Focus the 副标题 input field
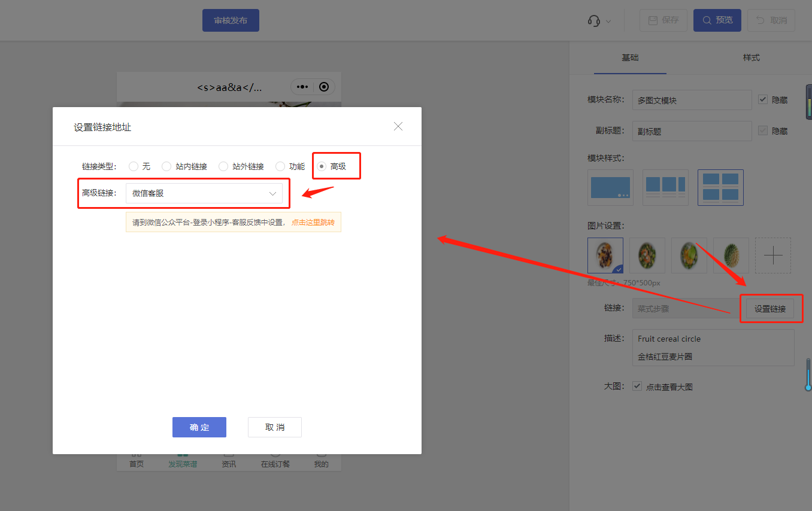The height and width of the screenshot is (511, 812). coord(692,131)
